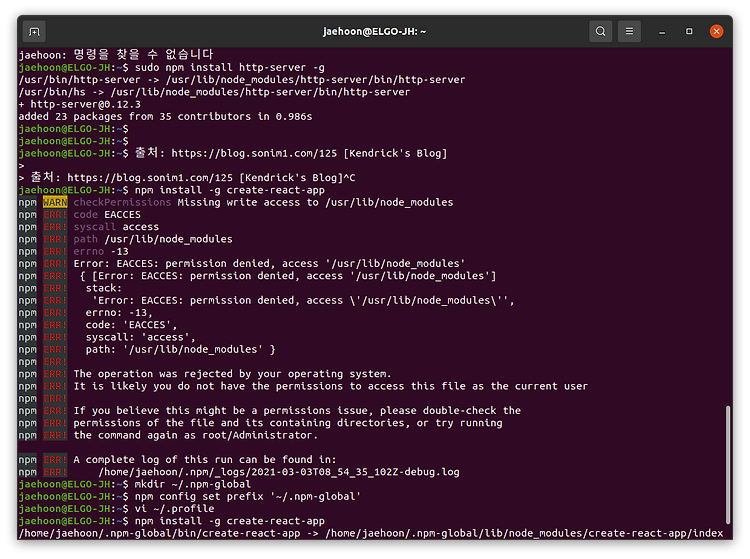The image size is (750, 559).
Task: Click the '/home/jaehoon/.npm-global/bin/create-react-app' output line
Action: (x=371, y=533)
